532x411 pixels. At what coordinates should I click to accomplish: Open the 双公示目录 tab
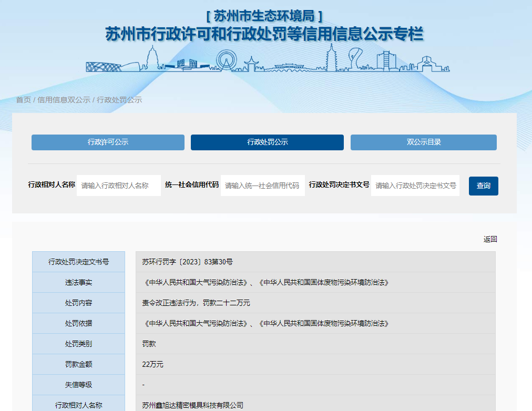423,142
